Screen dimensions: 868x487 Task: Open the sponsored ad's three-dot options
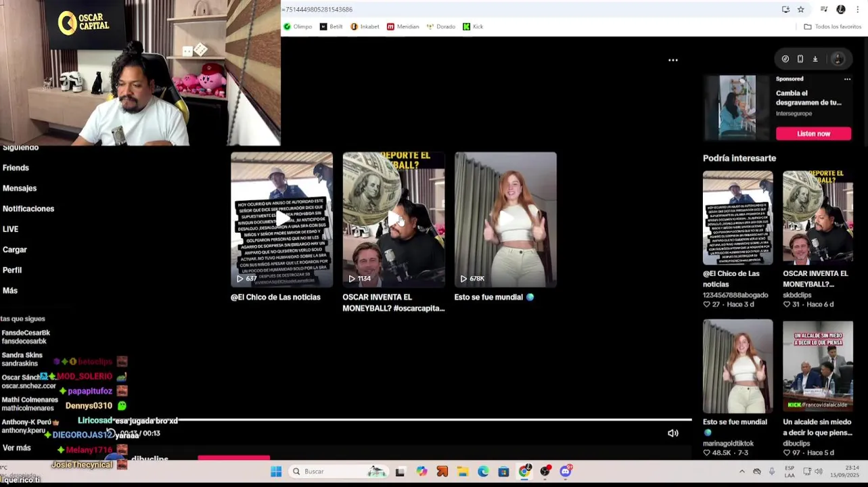pyautogui.click(x=847, y=79)
